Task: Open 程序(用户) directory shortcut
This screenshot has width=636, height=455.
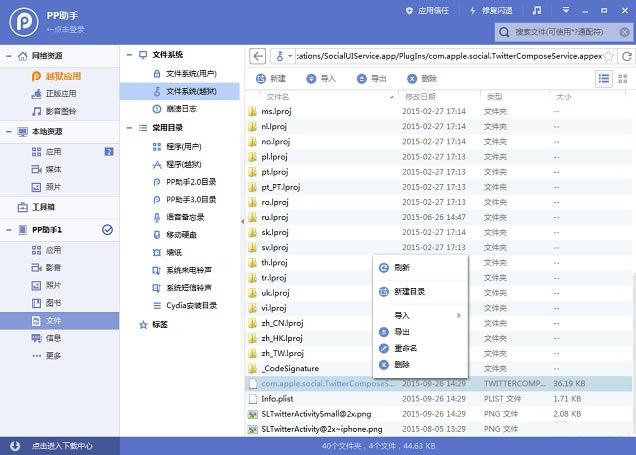Action: point(177,147)
